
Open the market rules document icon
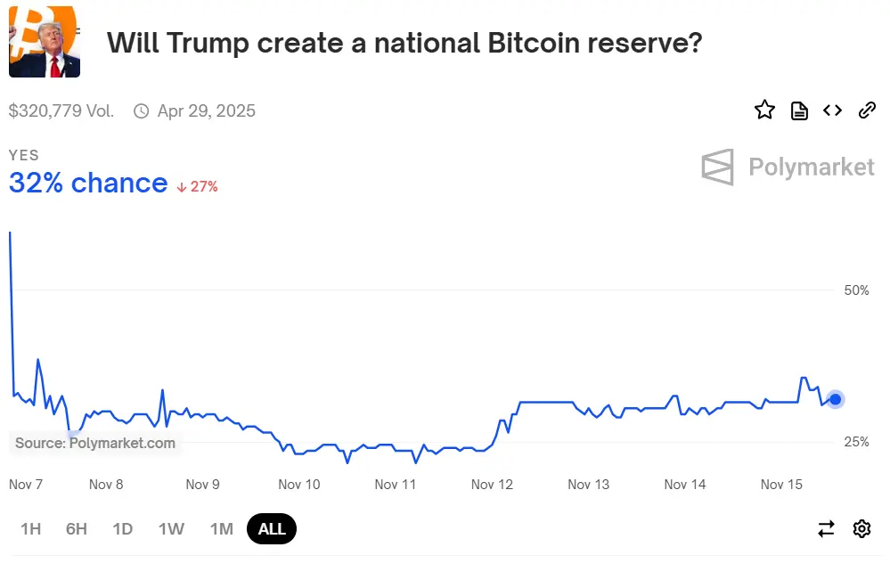click(798, 110)
